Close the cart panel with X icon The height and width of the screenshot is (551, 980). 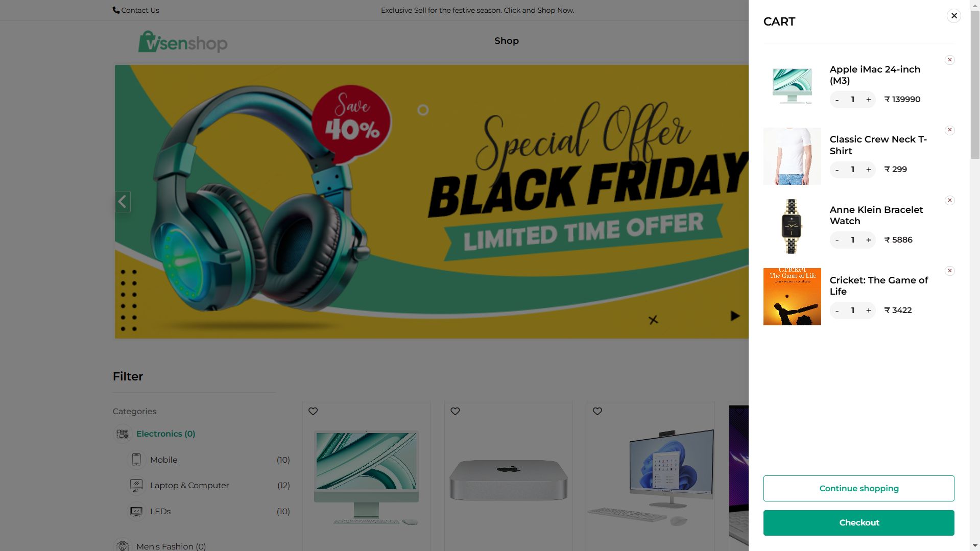point(953,16)
